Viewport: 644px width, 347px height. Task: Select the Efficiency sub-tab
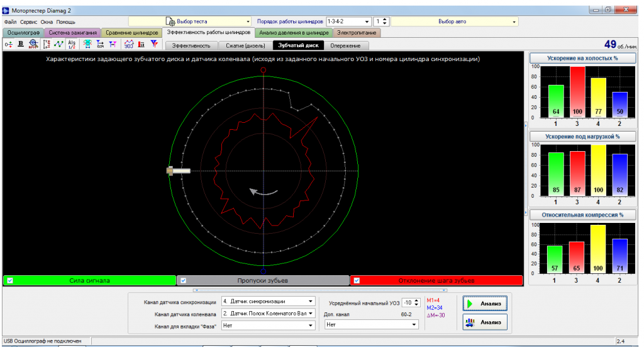[191, 45]
